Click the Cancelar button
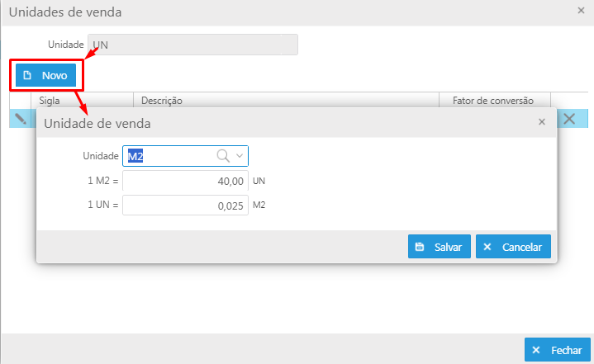Viewport: 594px width, 364px height. tap(513, 247)
